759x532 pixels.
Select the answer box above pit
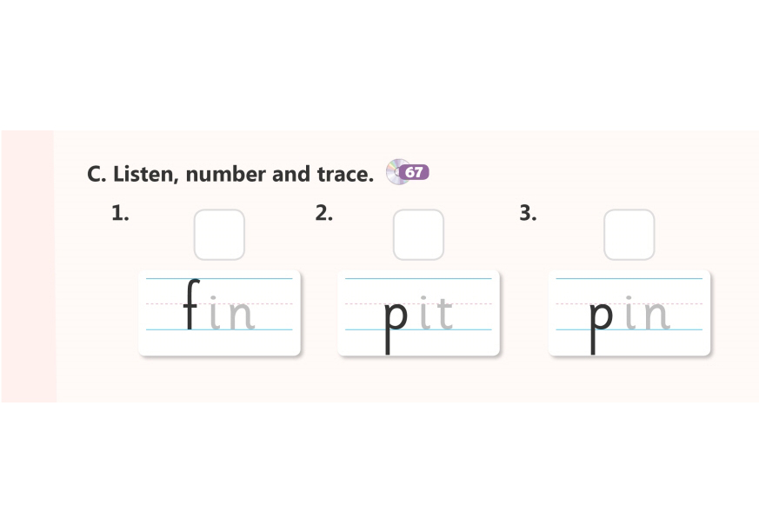click(418, 235)
